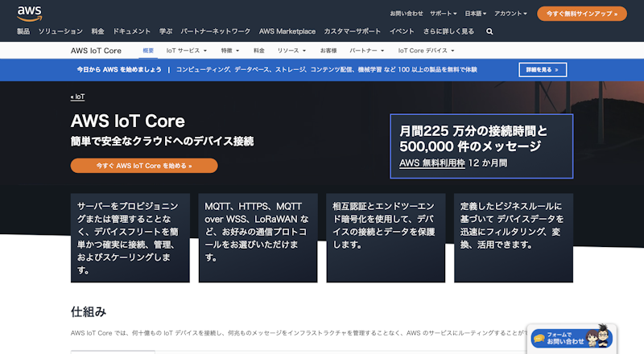644x354 pixels.
Task: Expand the 特徴 submenu
Action: click(229, 50)
